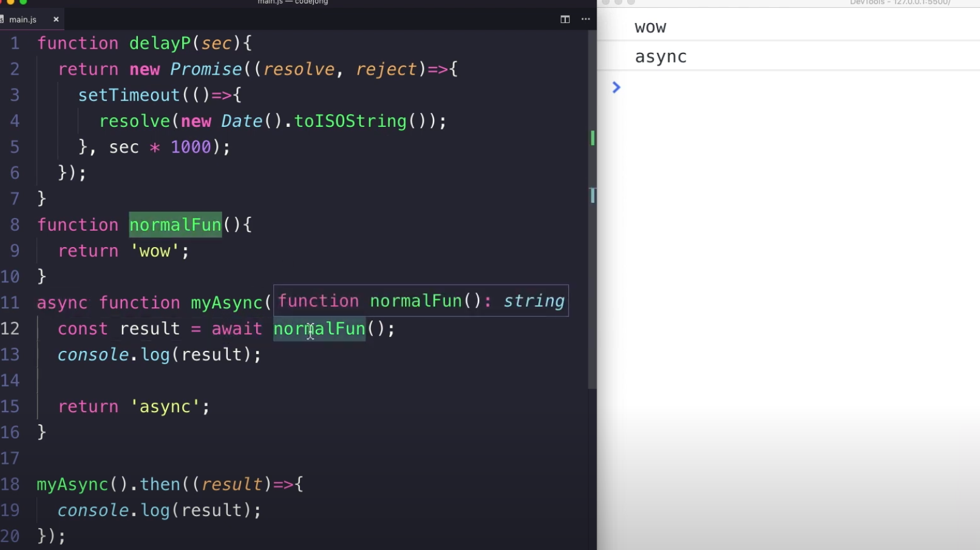This screenshot has height=550, width=980.
Task: Click line number 1 in gutter
Action: coord(15,44)
